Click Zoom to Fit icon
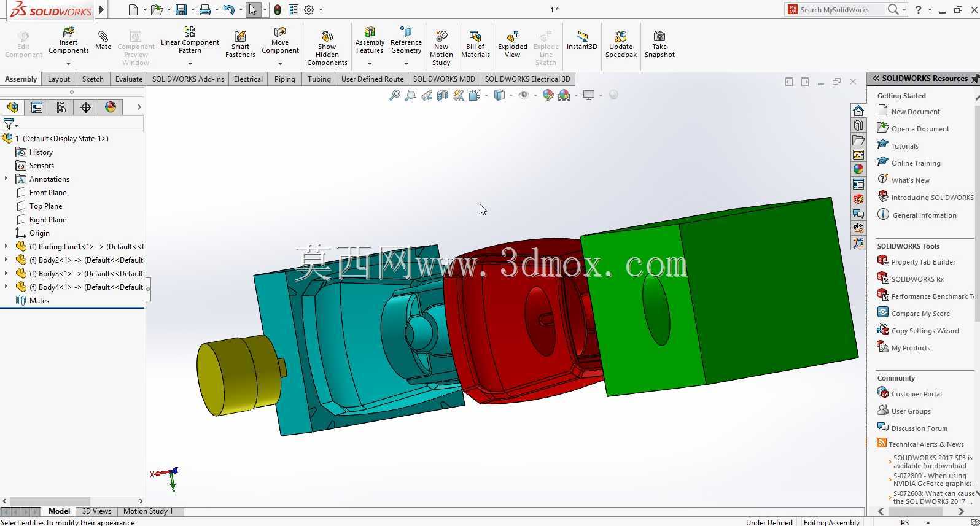980x526 pixels. 395,95
